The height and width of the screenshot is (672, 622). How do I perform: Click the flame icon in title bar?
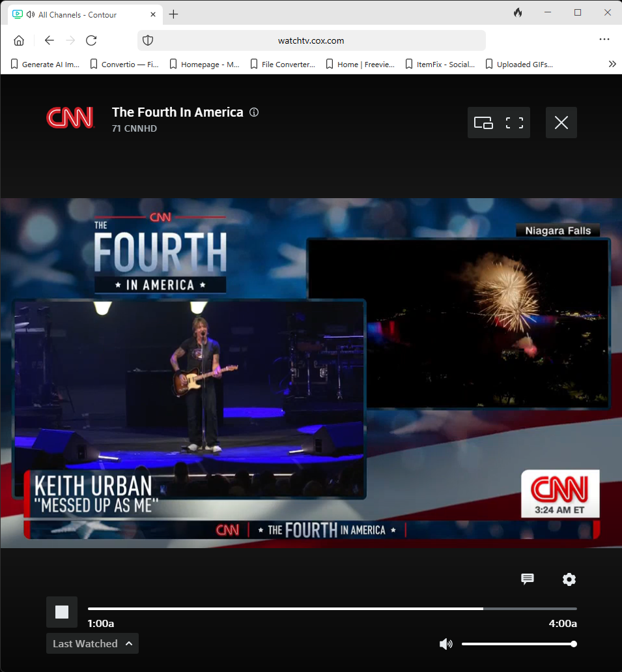[x=518, y=12]
